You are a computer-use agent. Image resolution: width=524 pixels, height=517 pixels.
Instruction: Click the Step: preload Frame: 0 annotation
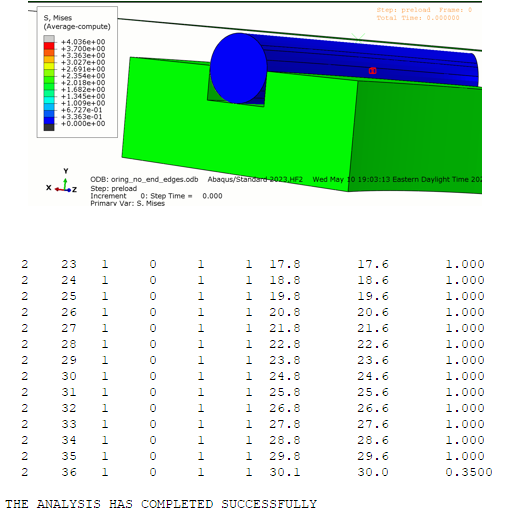click(x=424, y=10)
